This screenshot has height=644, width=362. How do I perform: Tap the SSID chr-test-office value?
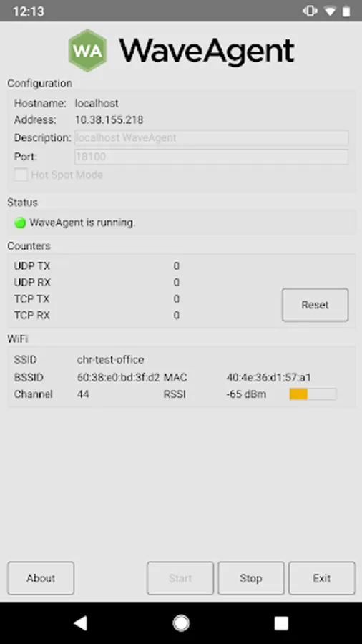[x=110, y=360]
